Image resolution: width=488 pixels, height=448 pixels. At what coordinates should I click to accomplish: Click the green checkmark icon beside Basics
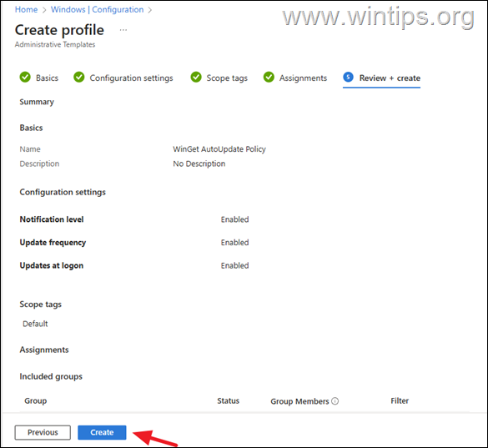point(25,77)
